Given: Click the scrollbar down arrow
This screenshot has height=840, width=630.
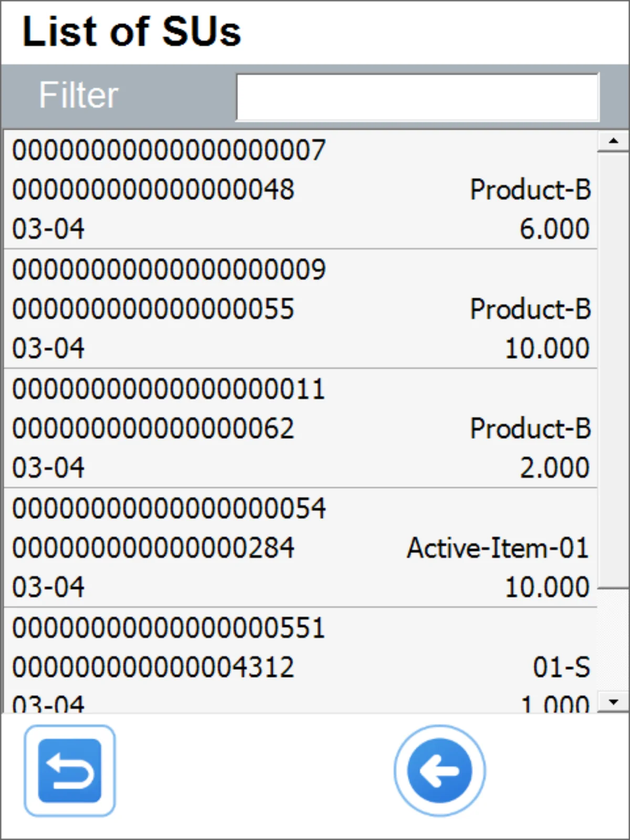Looking at the screenshot, I should pyautogui.click(x=613, y=702).
